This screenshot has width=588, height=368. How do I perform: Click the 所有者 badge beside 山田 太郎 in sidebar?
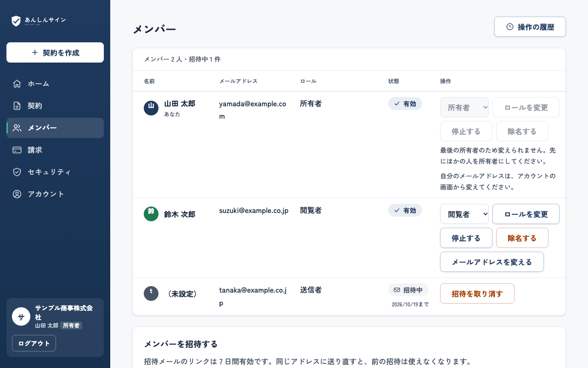pos(71,325)
